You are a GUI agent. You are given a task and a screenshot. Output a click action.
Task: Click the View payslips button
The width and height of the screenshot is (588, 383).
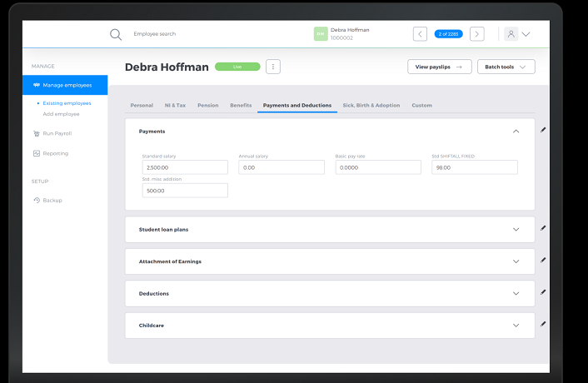pyautogui.click(x=439, y=67)
